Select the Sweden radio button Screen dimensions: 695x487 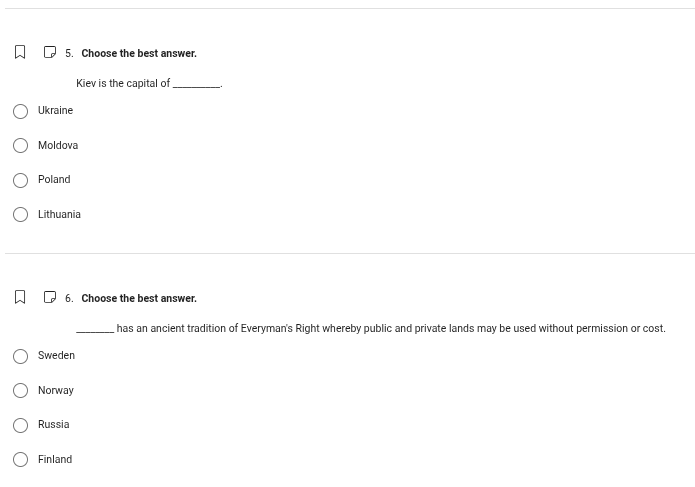(x=20, y=356)
